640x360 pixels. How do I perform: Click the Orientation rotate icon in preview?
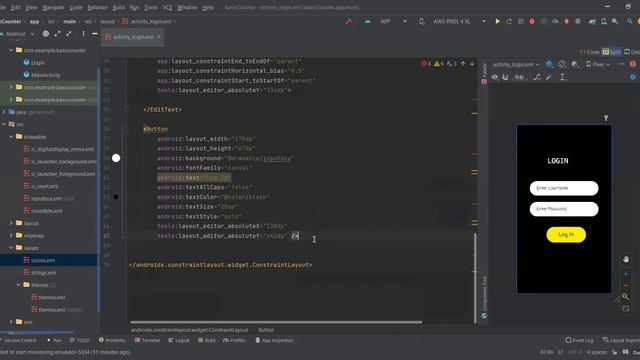562,64
